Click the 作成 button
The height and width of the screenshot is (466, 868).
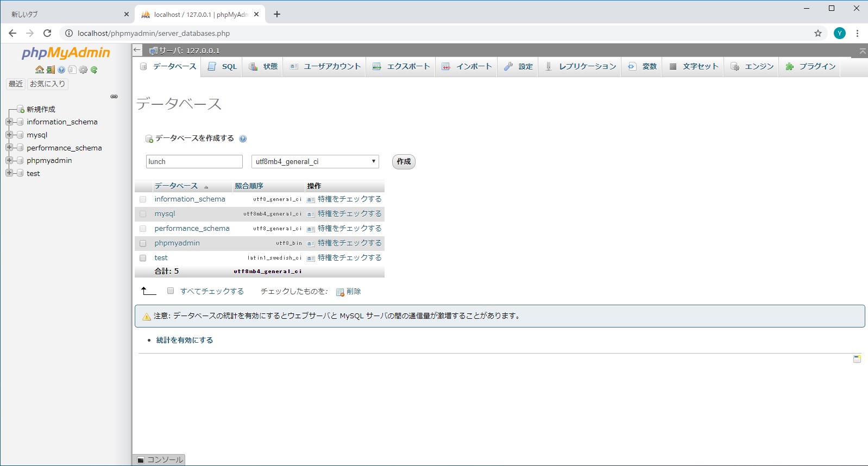click(x=404, y=162)
